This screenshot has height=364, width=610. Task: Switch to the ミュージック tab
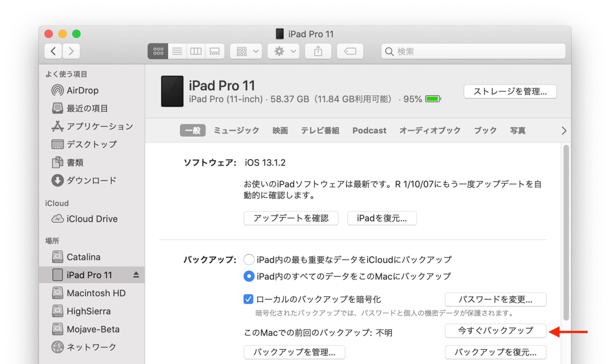point(236,130)
